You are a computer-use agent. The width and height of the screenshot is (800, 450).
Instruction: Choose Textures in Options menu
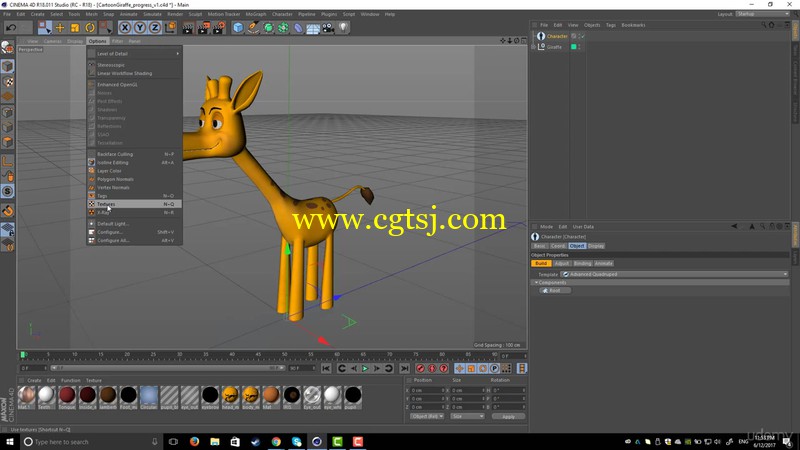[135, 204]
